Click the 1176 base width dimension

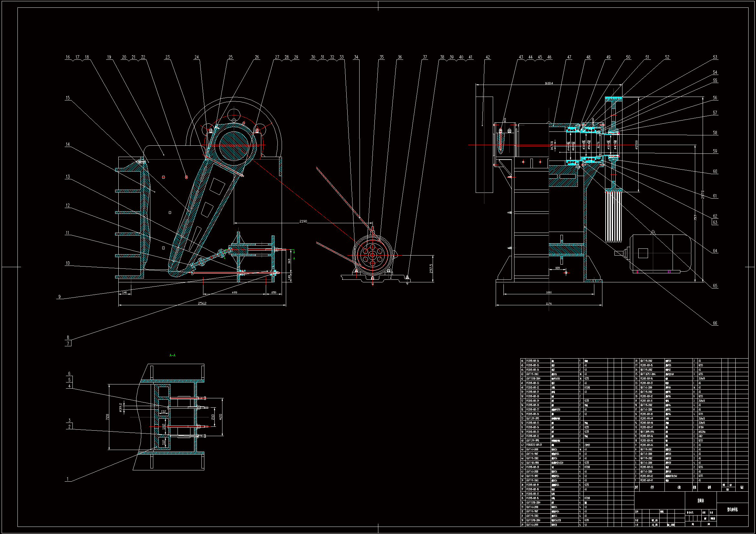[548, 304]
